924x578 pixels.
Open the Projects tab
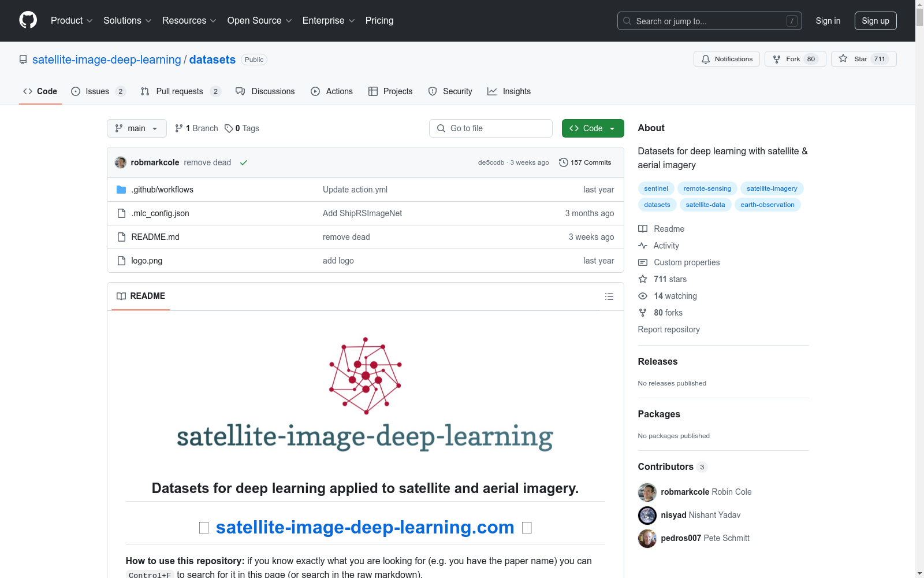(x=390, y=91)
